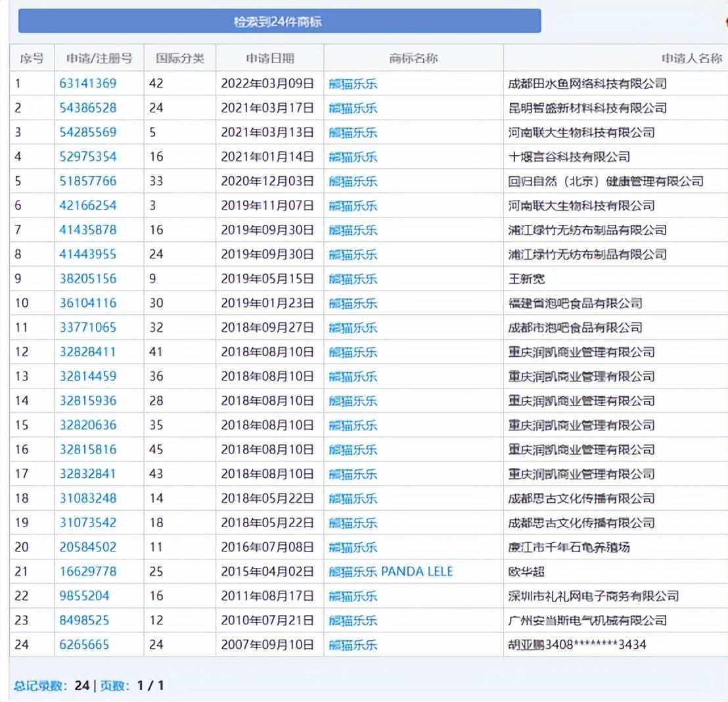This screenshot has width=728, height=702.
Task: Select applicant 昆明智盛新材料科技有限公司
Action: point(587,108)
